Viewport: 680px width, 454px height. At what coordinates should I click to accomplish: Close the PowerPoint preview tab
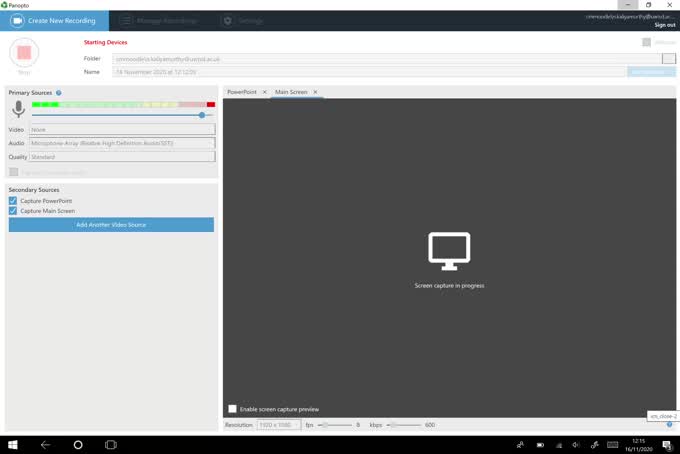(264, 92)
